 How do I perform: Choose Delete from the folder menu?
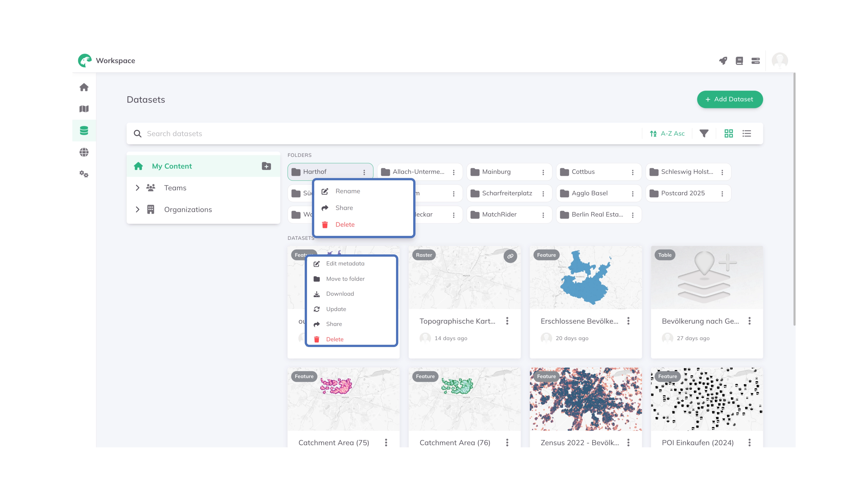point(364,225)
